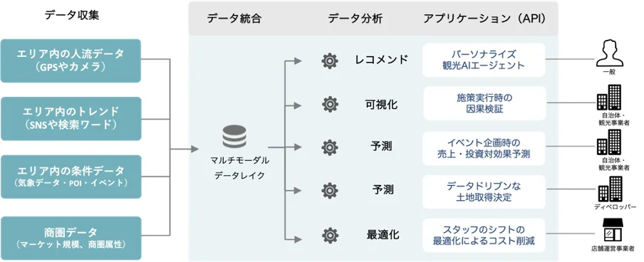The width and height of the screenshot is (644, 262).
Task: Click the ディベロッパー building icon
Action: 610,189
